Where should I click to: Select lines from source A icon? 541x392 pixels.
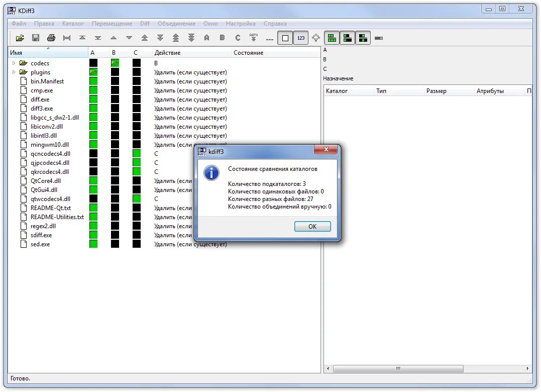coord(206,38)
